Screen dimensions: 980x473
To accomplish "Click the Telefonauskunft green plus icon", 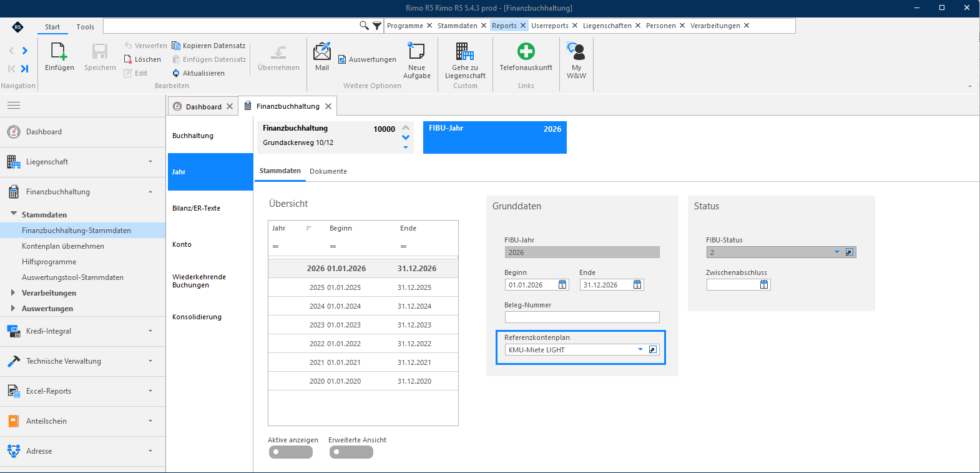I will pos(526,51).
